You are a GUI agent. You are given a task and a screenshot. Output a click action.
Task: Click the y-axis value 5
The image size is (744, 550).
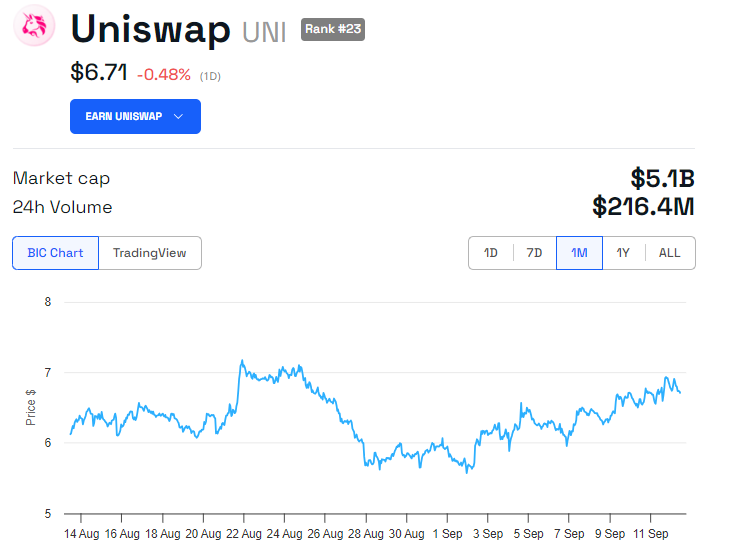tap(47, 513)
